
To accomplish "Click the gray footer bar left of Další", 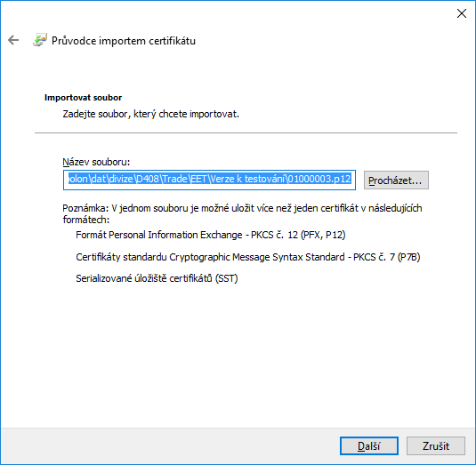I will tap(170, 446).
